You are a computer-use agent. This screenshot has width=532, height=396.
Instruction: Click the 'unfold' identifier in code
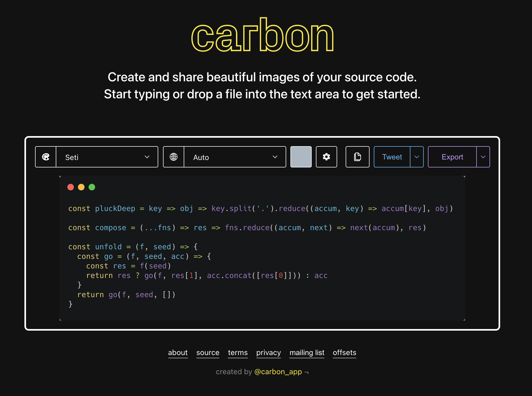click(x=108, y=247)
